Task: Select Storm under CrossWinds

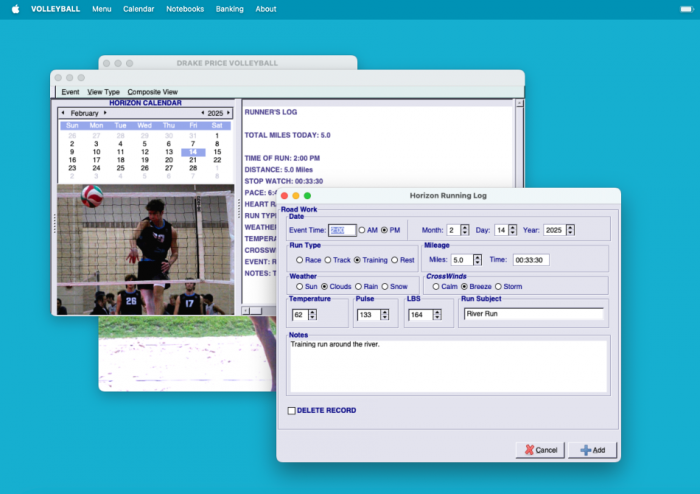Action: click(499, 287)
